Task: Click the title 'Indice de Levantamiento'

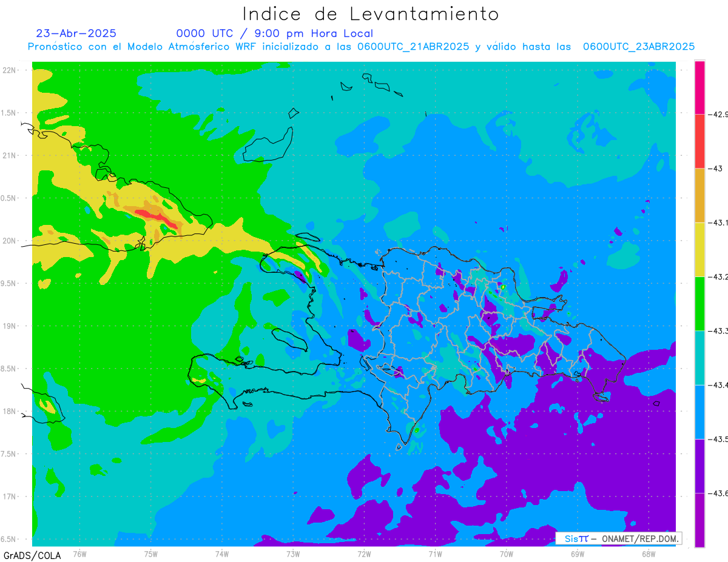Action: tap(371, 13)
